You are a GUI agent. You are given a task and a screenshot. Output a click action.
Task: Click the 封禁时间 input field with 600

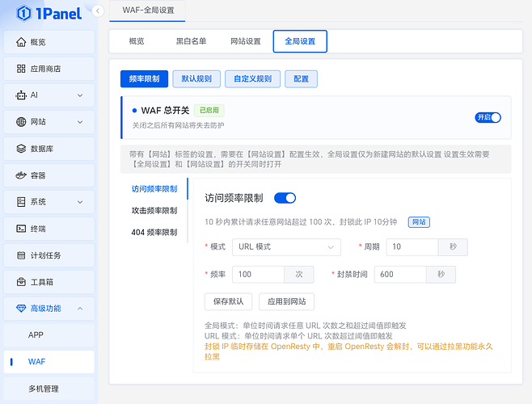point(400,275)
